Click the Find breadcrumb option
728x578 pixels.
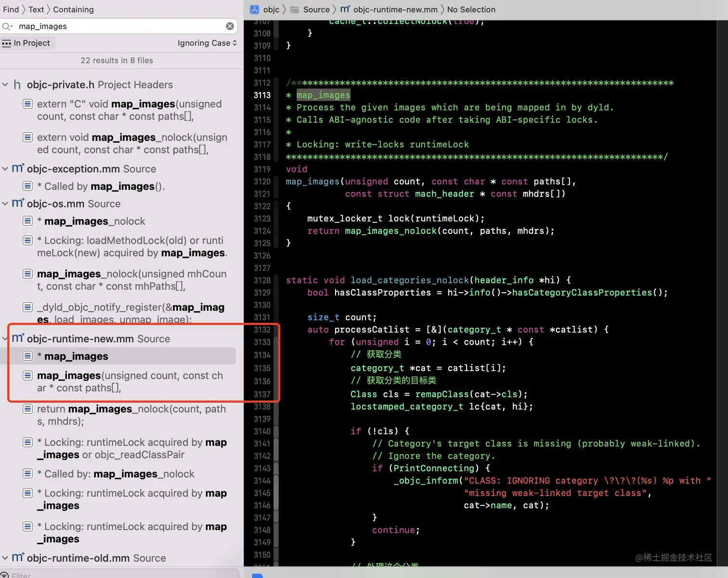click(11, 10)
